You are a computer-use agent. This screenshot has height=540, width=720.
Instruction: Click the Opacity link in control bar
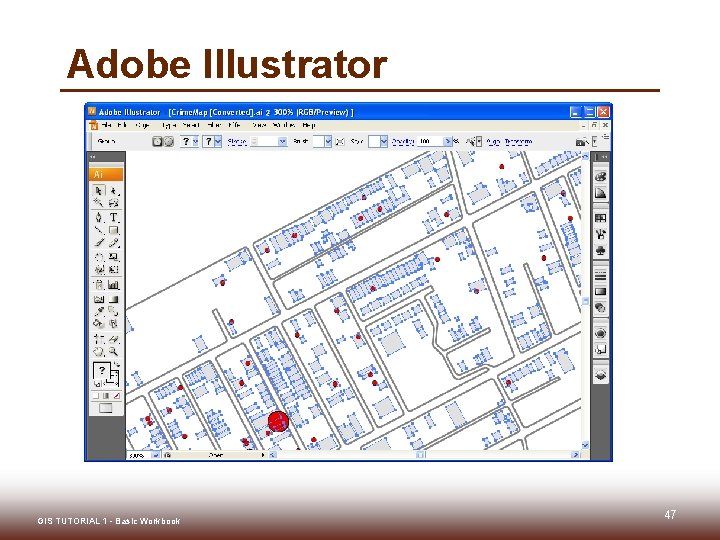[x=403, y=142]
